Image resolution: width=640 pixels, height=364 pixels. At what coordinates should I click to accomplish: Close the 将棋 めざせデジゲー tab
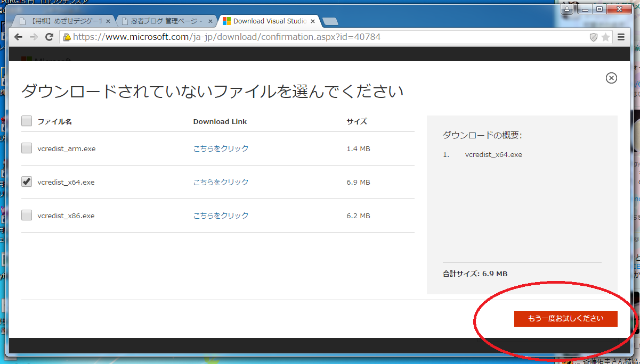tap(109, 21)
